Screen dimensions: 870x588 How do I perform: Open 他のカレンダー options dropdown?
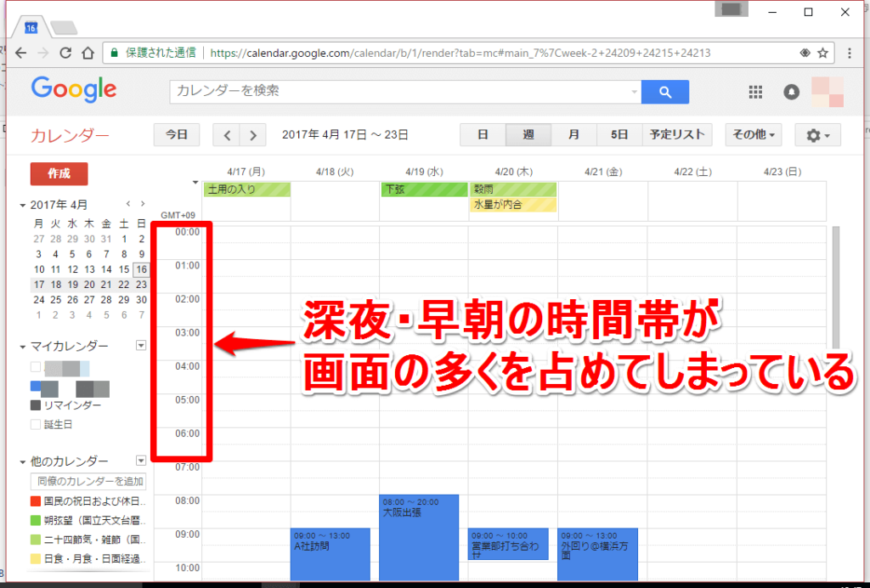click(x=141, y=461)
